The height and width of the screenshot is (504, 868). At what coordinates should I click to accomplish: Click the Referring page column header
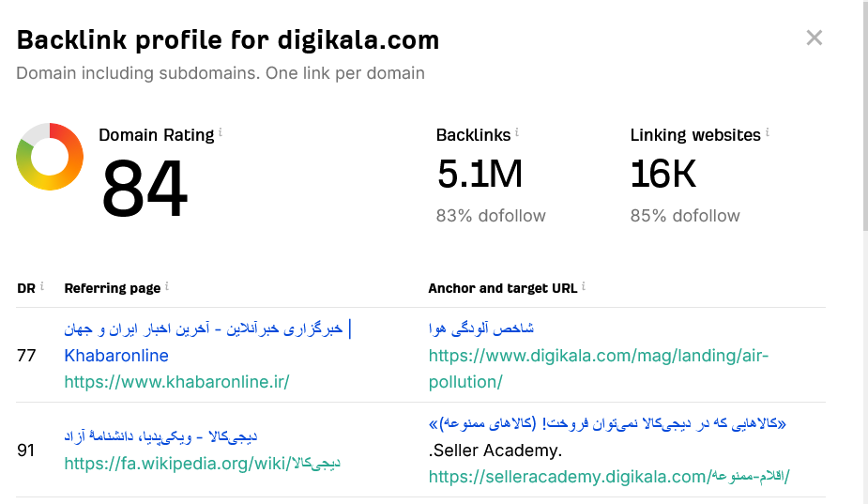coord(112,288)
